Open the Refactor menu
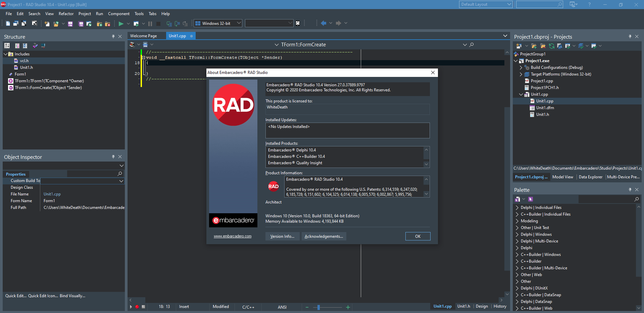Viewport: 644px width, 313px height. 66,14
